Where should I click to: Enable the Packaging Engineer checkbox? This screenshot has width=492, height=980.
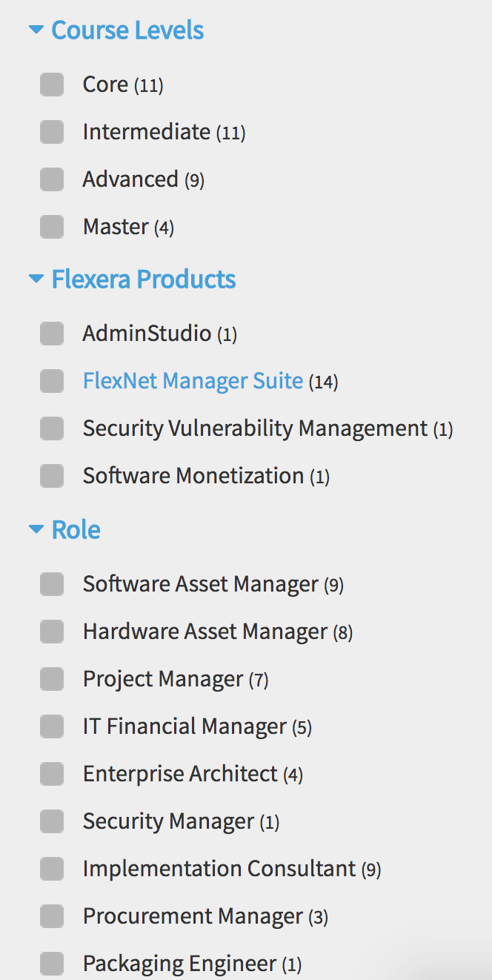[52, 964]
